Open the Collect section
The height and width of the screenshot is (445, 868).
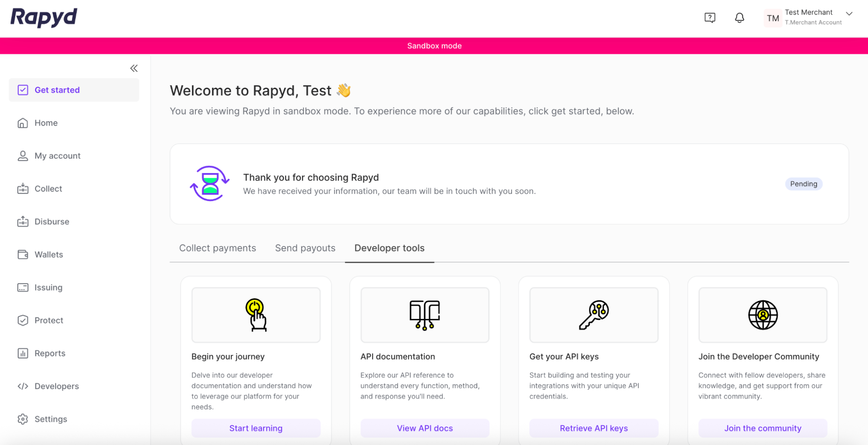click(x=48, y=189)
